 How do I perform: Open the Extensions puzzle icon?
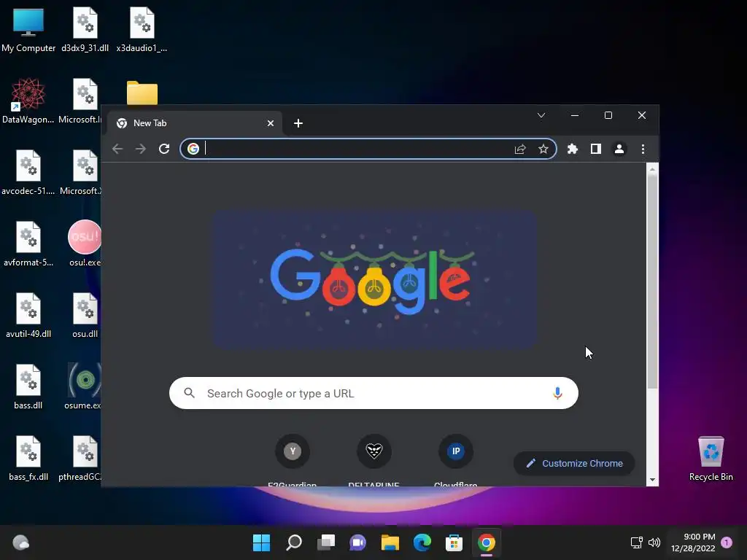click(x=572, y=149)
